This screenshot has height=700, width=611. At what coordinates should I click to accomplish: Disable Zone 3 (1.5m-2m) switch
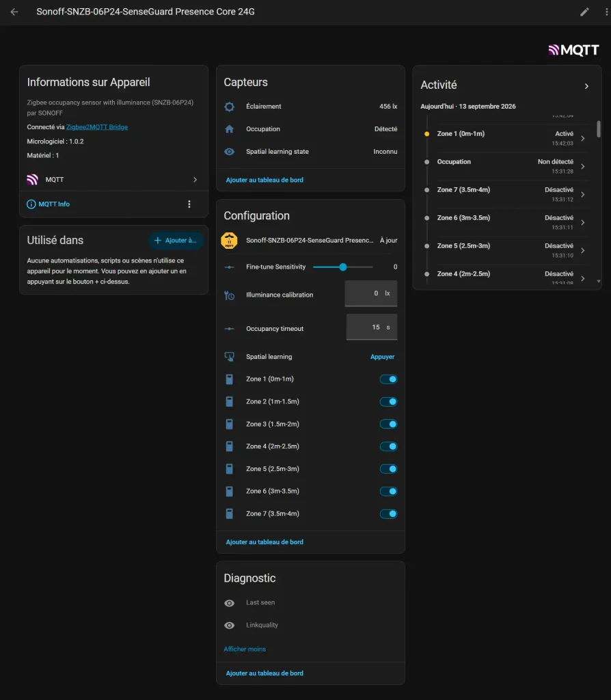coord(388,424)
